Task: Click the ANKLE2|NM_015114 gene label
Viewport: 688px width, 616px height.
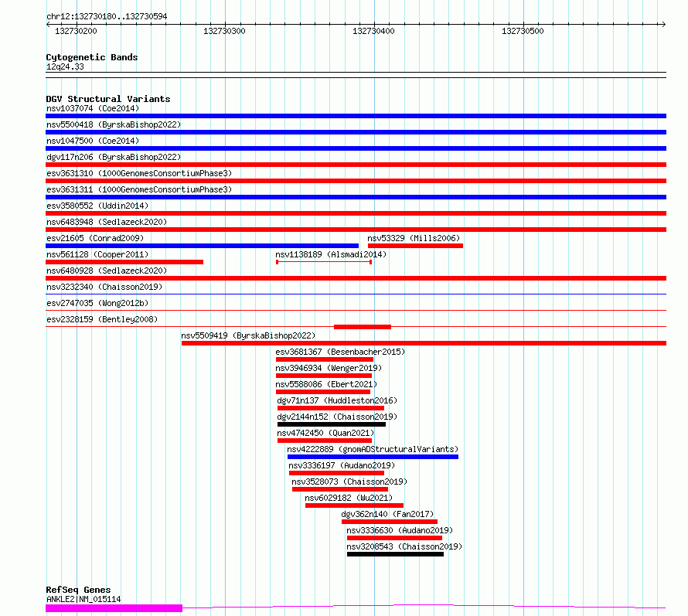Action: point(83,599)
